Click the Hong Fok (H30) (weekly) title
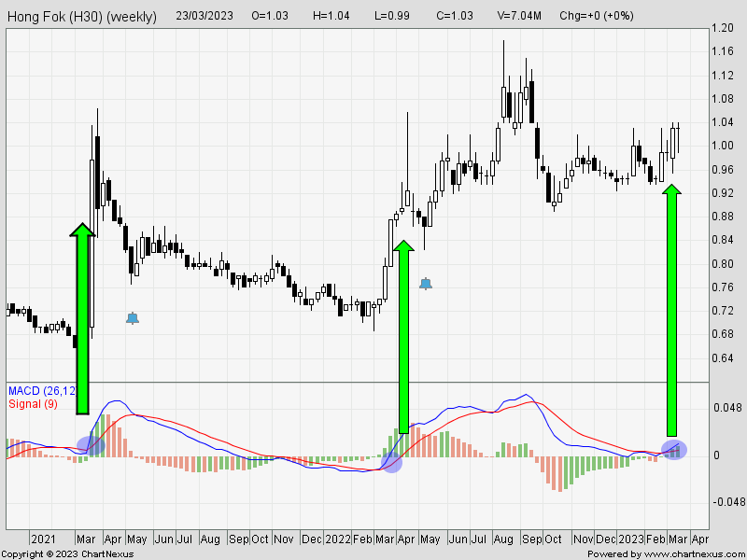The image size is (747, 560). 82,17
